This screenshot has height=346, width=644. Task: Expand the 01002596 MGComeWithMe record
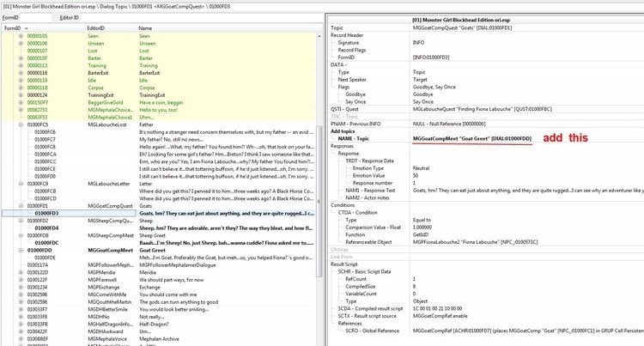(21, 294)
